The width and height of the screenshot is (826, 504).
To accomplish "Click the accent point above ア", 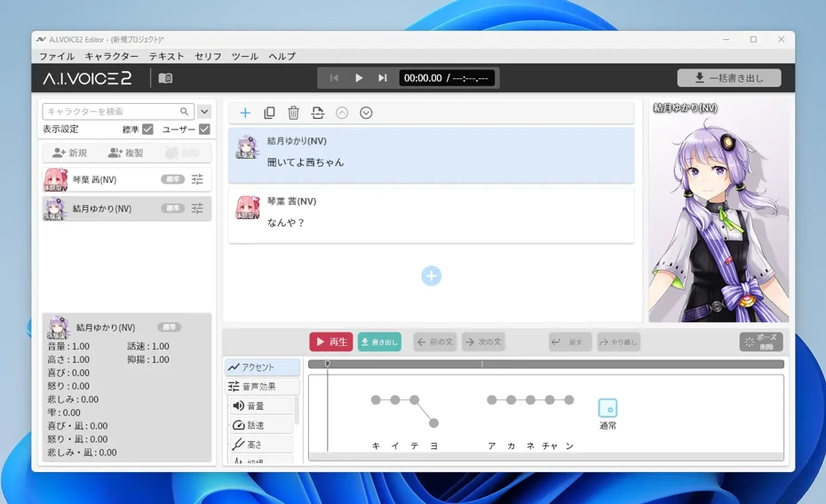I will coord(491,400).
